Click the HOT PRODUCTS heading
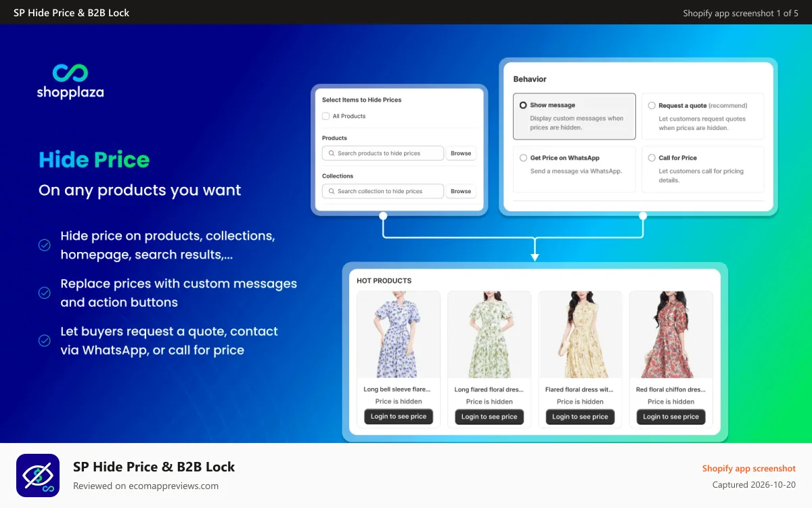Screen dimensions: 812x508 (384, 280)
